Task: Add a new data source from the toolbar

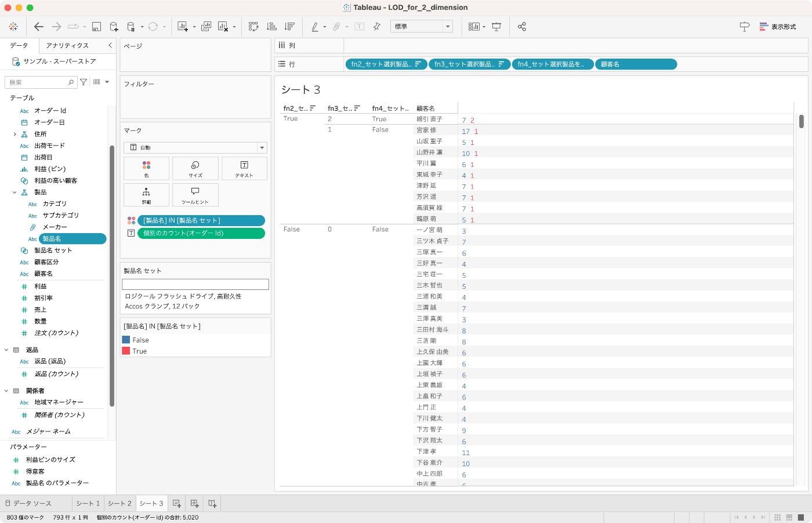Action: 114,27
